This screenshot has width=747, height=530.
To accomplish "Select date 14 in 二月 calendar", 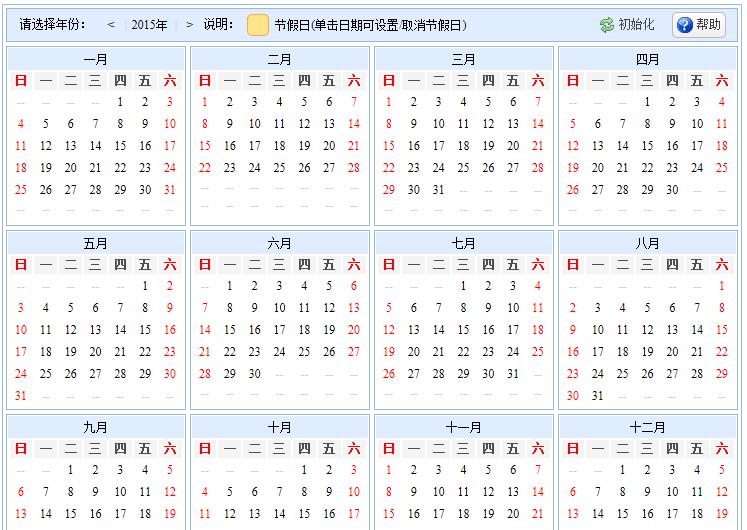I will point(354,124).
